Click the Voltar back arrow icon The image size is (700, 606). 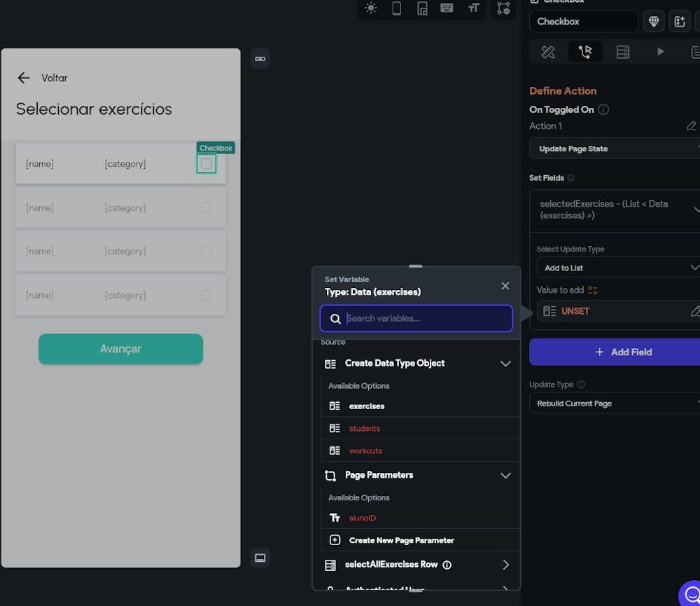(24, 78)
